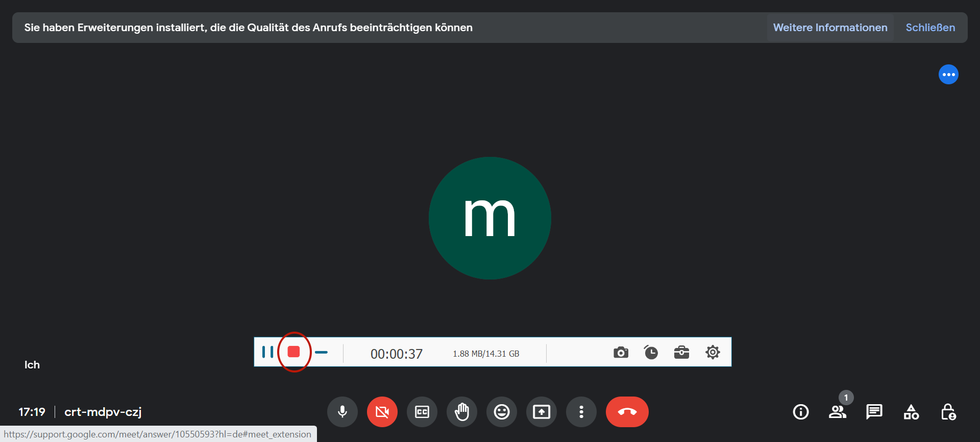980x442 pixels.
Task: Send a reaction with the emoji button
Action: tap(502, 412)
